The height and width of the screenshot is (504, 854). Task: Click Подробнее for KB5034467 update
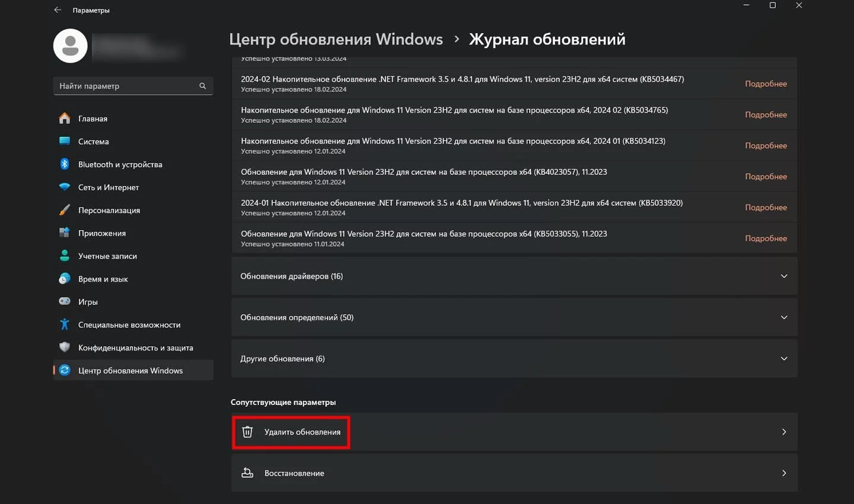[766, 84]
